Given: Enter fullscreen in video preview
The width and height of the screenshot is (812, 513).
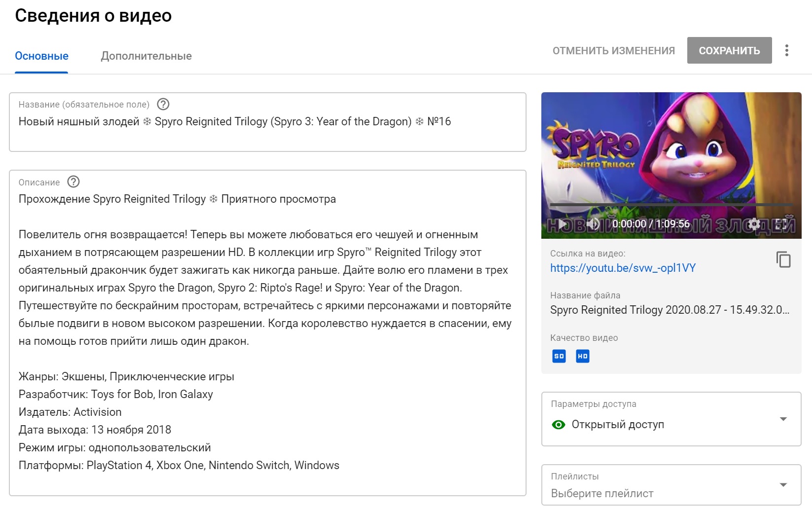Looking at the screenshot, I should tap(780, 224).
